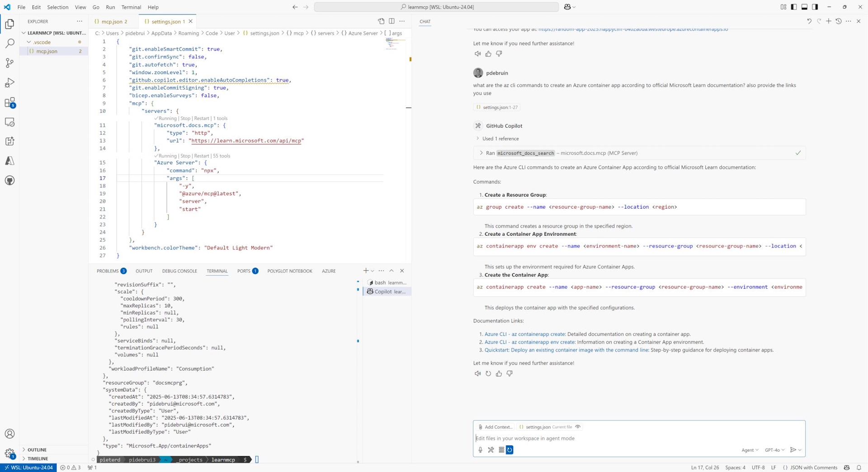
Task: Open Quickstart deploy container image link
Action: [x=566, y=350]
